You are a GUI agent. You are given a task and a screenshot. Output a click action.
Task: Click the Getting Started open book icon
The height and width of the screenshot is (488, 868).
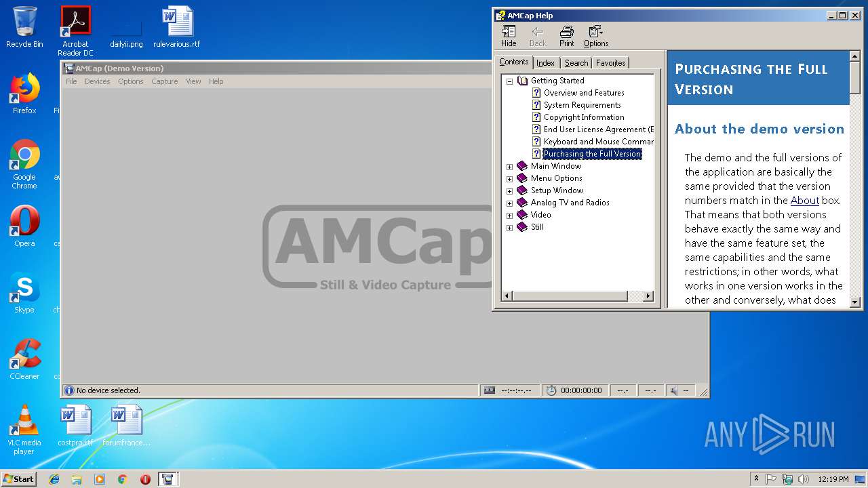(x=522, y=81)
